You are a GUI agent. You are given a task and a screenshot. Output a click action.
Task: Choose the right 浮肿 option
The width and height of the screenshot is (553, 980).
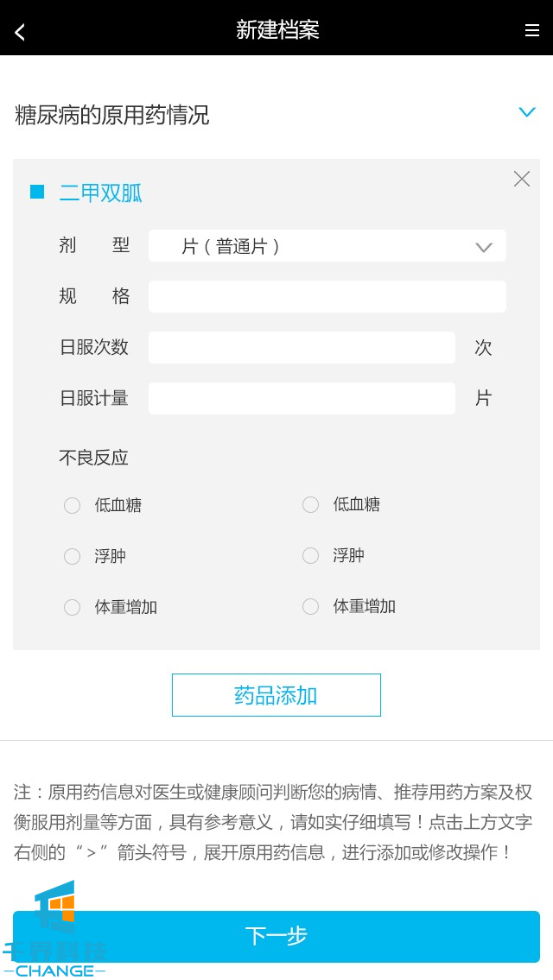pos(311,555)
